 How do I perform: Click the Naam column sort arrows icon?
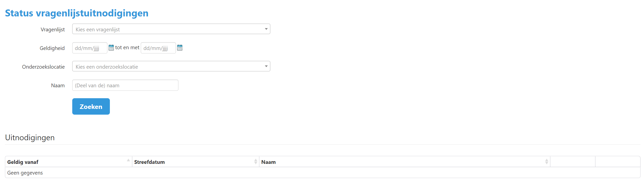547,162
